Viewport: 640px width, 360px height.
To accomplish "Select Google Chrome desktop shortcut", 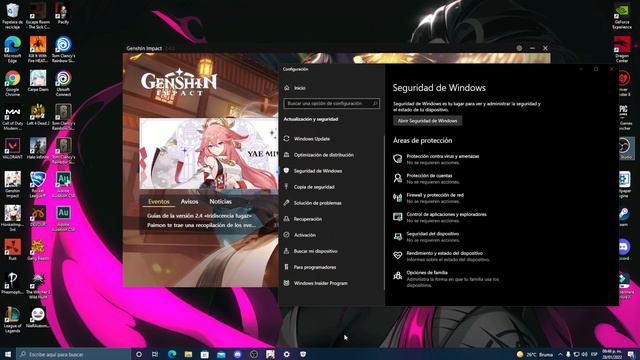I will 13,84.
